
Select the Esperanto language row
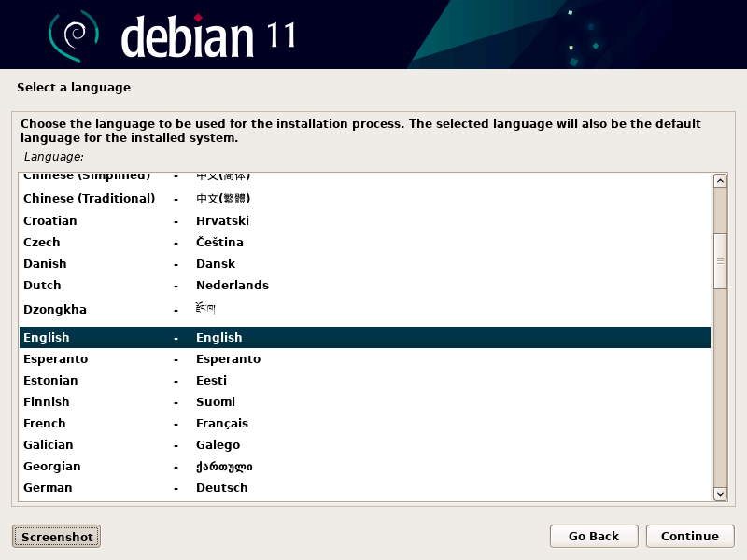(x=365, y=358)
